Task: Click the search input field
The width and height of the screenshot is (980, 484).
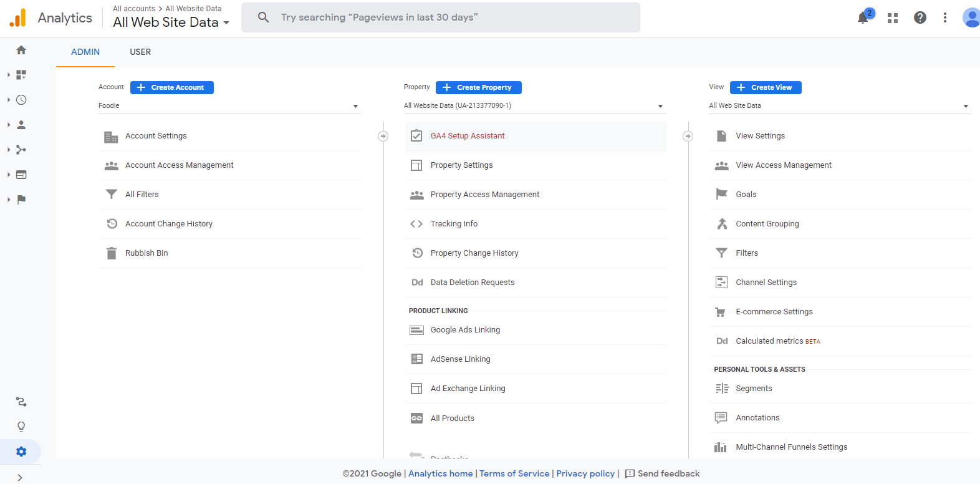Action: 441,17
